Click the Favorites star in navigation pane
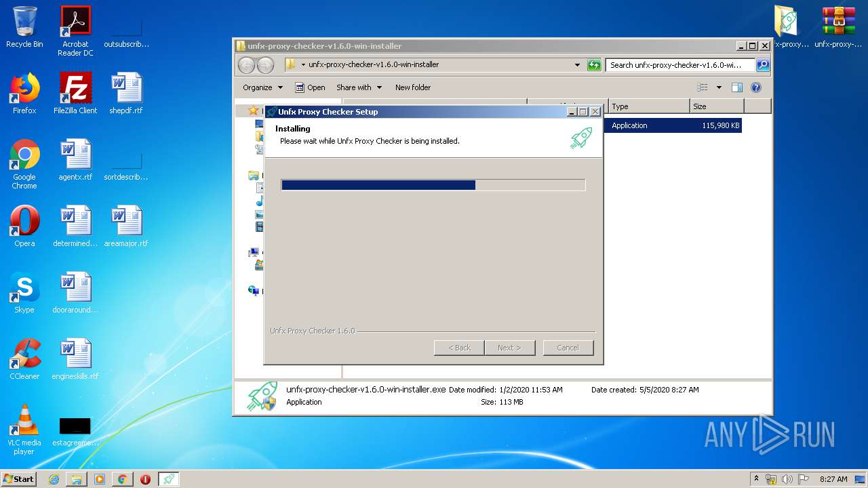Image resolution: width=868 pixels, height=488 pixels. tap(254, 110)
